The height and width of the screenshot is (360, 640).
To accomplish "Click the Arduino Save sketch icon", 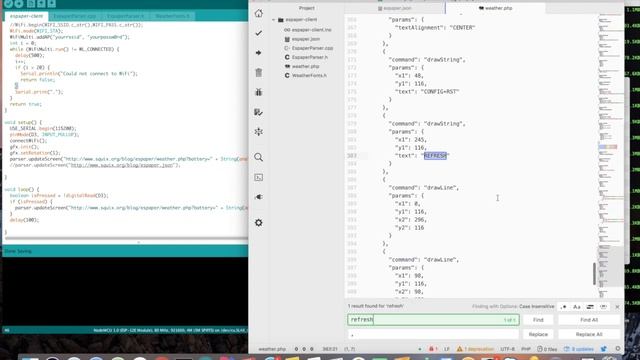I will click(x=51, y=4).
